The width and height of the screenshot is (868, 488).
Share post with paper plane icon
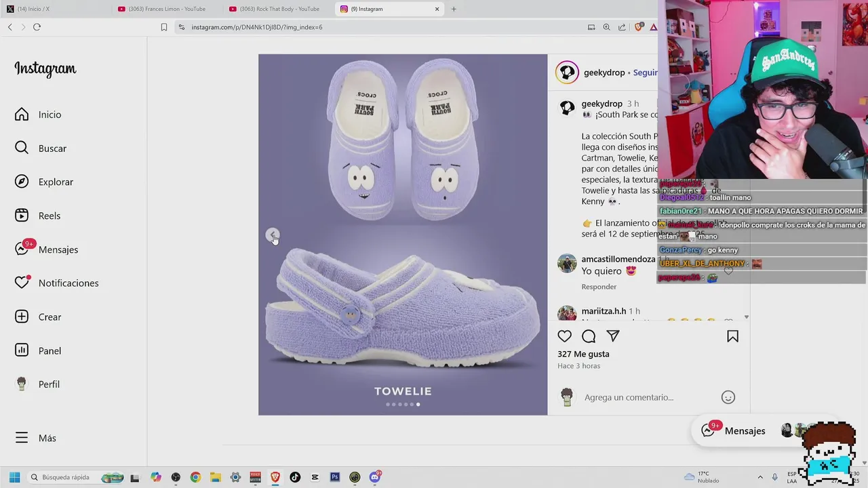coord(613,336)
